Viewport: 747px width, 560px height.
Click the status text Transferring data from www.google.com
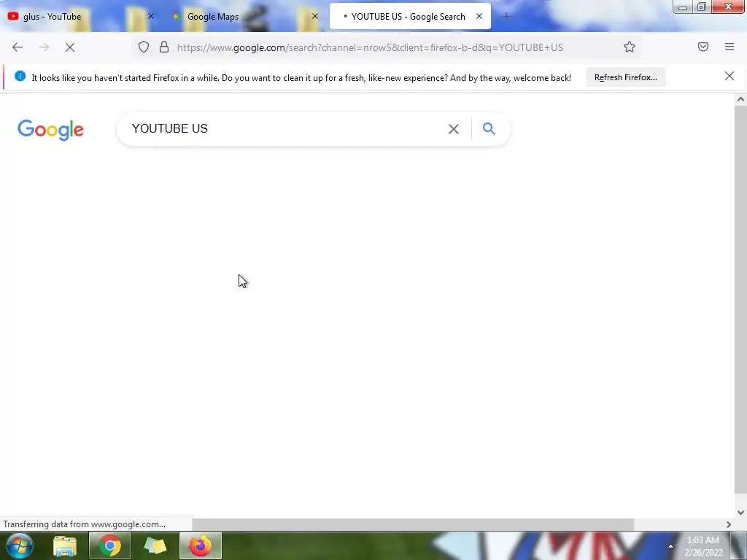click(85, 524)
